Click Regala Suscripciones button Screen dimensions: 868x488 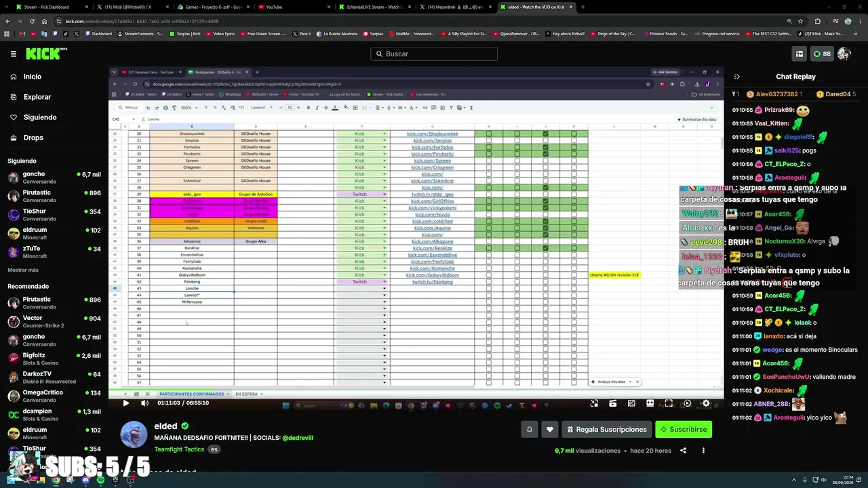[x=607, y=429]
